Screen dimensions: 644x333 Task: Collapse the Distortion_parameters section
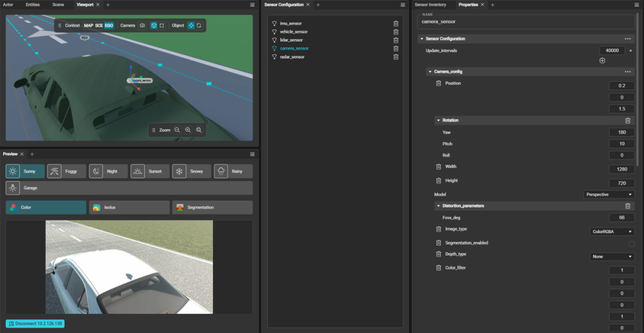(438, 206)
